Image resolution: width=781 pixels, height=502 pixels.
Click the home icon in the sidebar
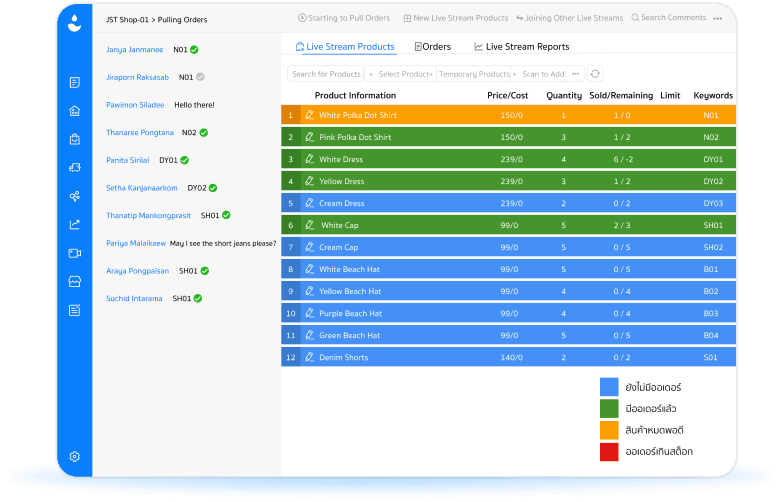coord(75,111)
